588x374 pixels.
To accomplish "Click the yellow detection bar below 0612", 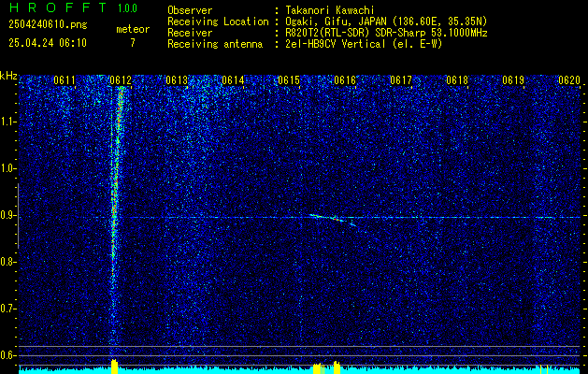I will [115, 367].
